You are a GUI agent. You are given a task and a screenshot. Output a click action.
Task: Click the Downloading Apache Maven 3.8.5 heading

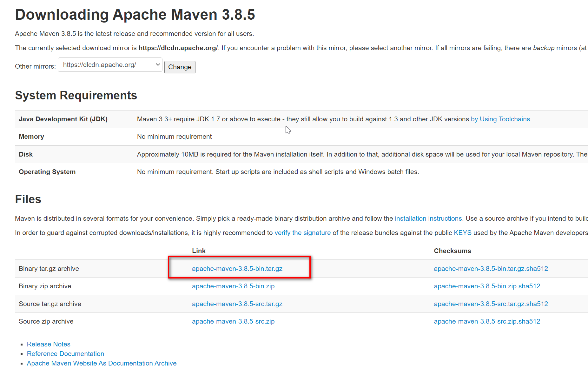(135, 15)
